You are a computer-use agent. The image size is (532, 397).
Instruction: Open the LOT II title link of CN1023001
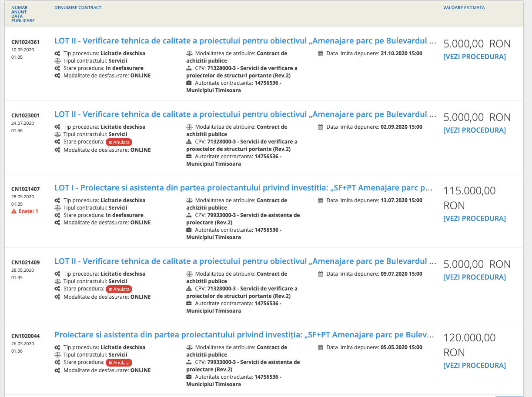[x=245, y=114]
